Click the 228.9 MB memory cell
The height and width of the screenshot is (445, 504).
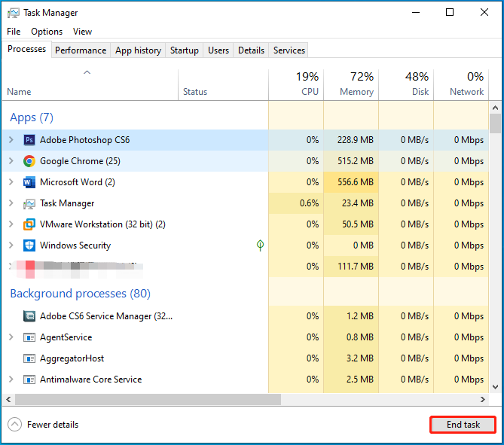pyautogui.click(x=351, y=140)
